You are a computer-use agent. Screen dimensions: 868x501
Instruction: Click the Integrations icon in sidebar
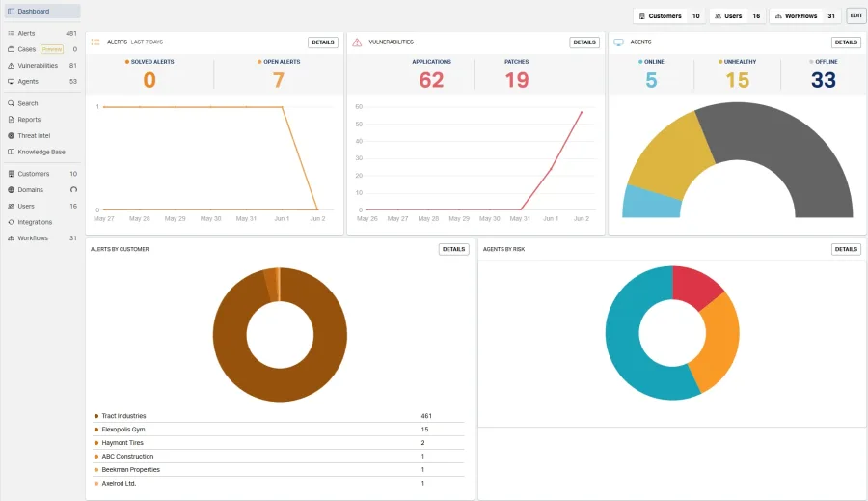point(11,222)
